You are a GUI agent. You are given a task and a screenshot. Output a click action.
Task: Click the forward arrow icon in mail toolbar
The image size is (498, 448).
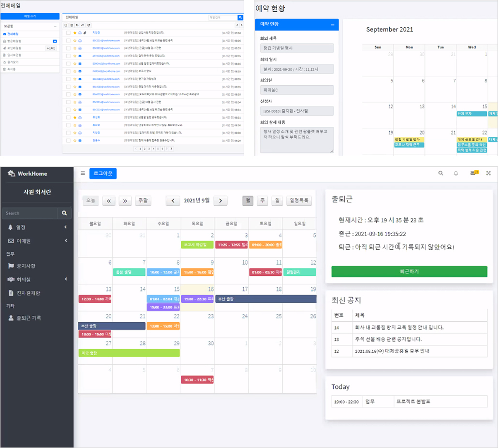pos(83,25)
